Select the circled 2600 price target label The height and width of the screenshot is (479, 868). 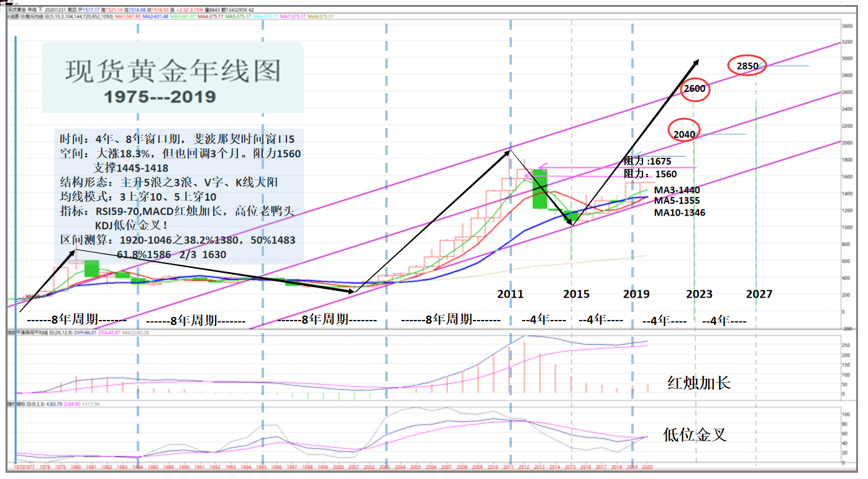click(x=695, y=89)
